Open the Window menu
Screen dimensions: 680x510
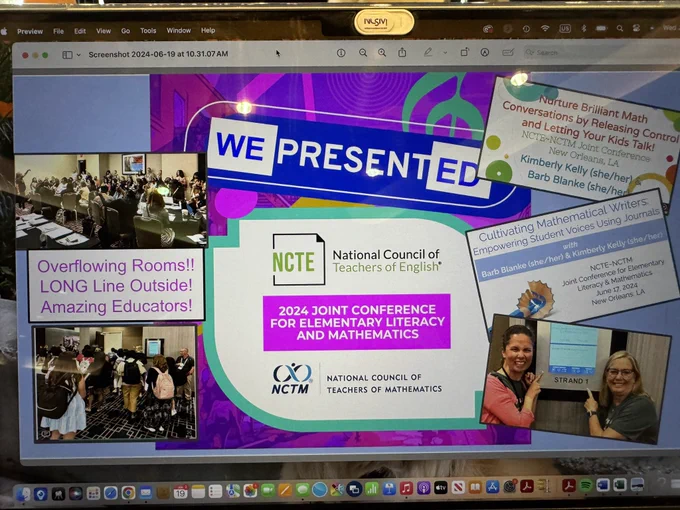tap(179, 30)
